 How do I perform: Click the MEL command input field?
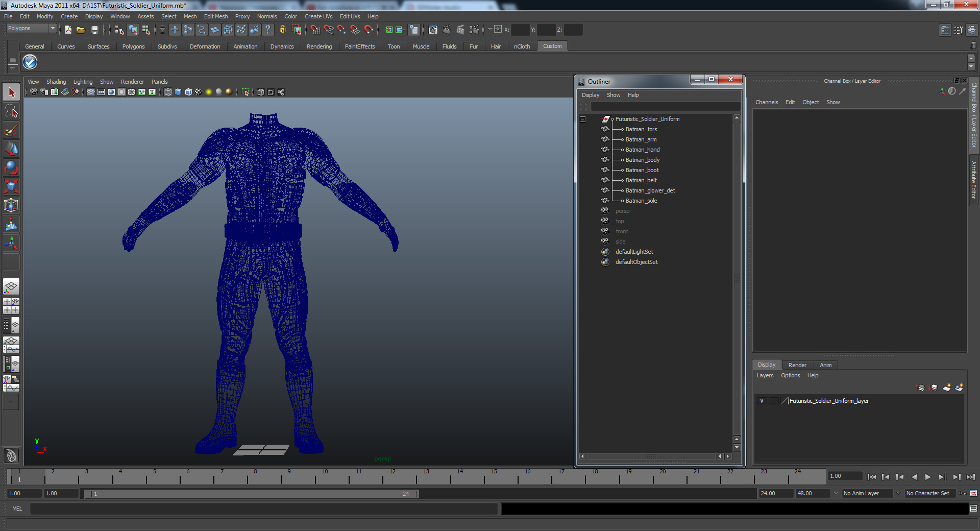click(x=264, y=509)
